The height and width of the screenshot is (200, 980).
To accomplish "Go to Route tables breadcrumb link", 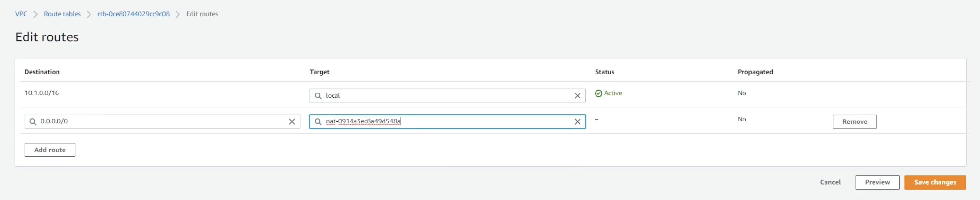I will 62,14.
